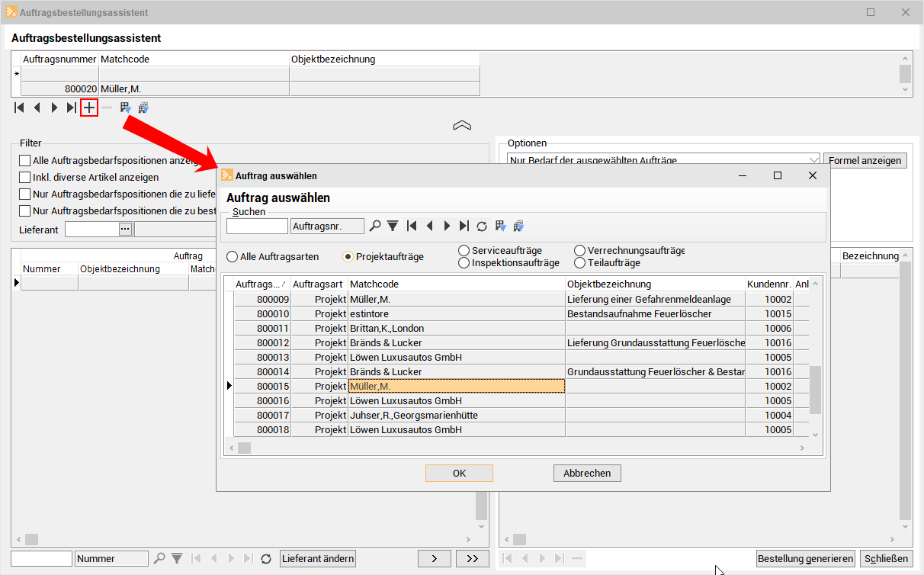924x575 pixels.
Task: Enable 'Alle Auftragsbedarfspositionen anzeigen' checkbox
Action: coord(25,161)
